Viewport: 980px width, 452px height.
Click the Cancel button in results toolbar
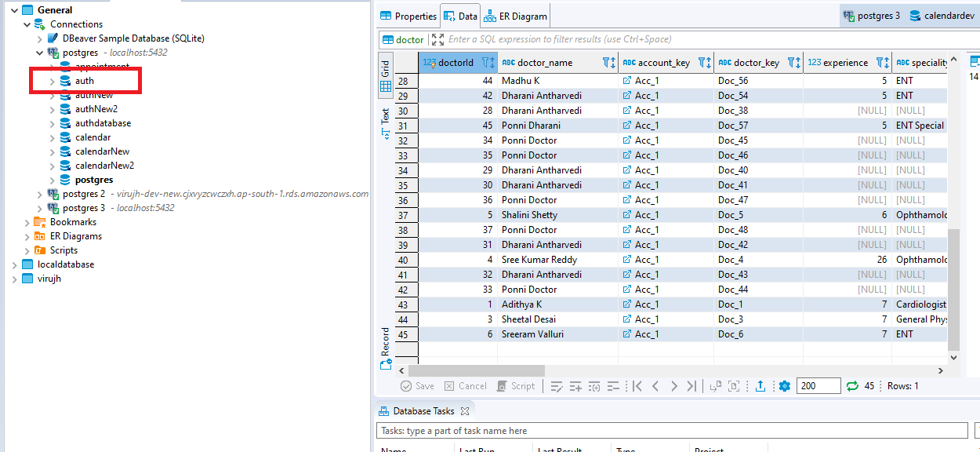tap(465, 386)
